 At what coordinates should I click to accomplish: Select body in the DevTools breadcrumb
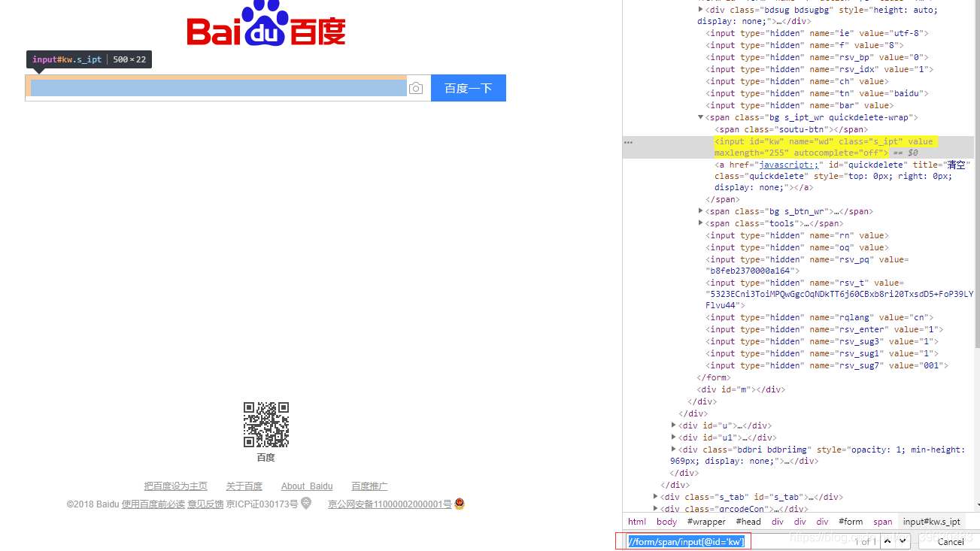(x=667, y=522)
